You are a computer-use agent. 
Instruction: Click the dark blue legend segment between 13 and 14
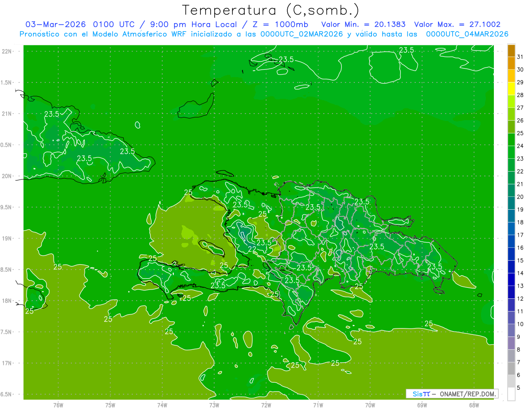pos(511,280)
